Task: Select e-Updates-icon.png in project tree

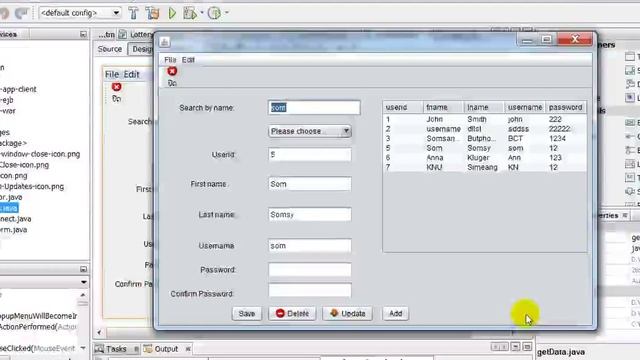Action: pos(32,187)
